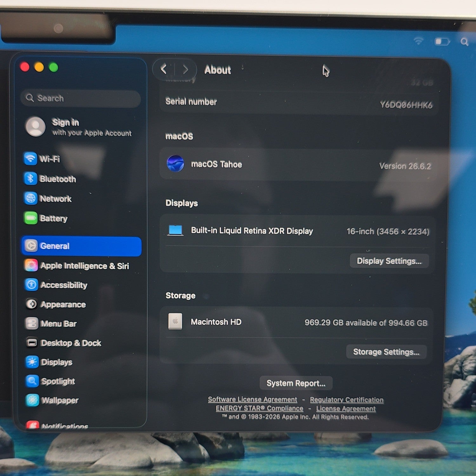
Task: Click the Macintosh HD drive icon
Action: click(175, 321)
